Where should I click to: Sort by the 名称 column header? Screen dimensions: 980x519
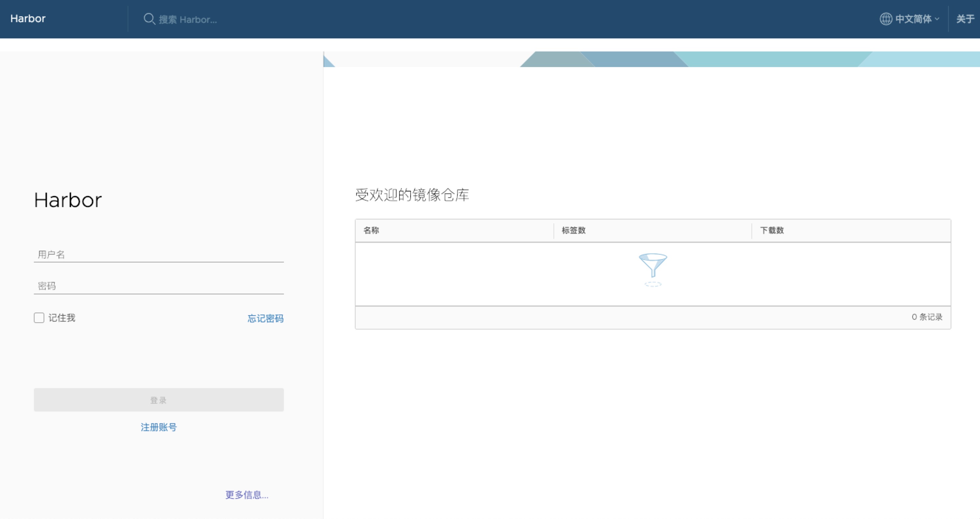371,230
